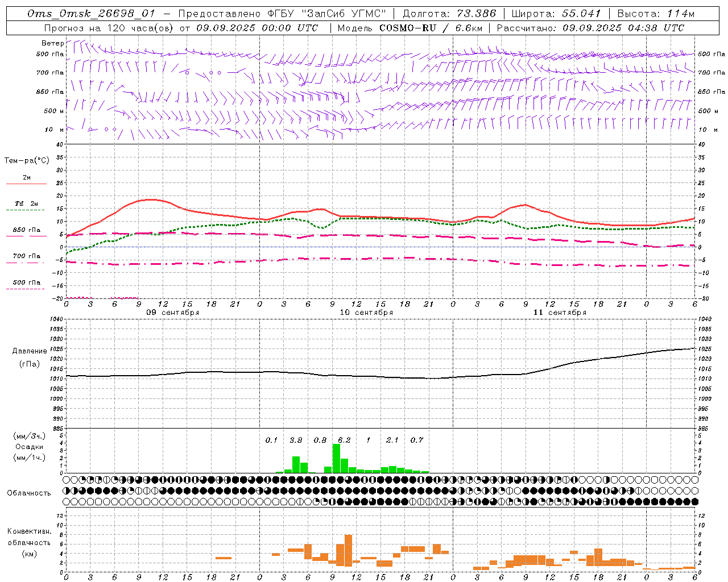Click the longitude value Долгота: 73.386
The height and width of the screenshot is (582, 728).
point(449,14)
